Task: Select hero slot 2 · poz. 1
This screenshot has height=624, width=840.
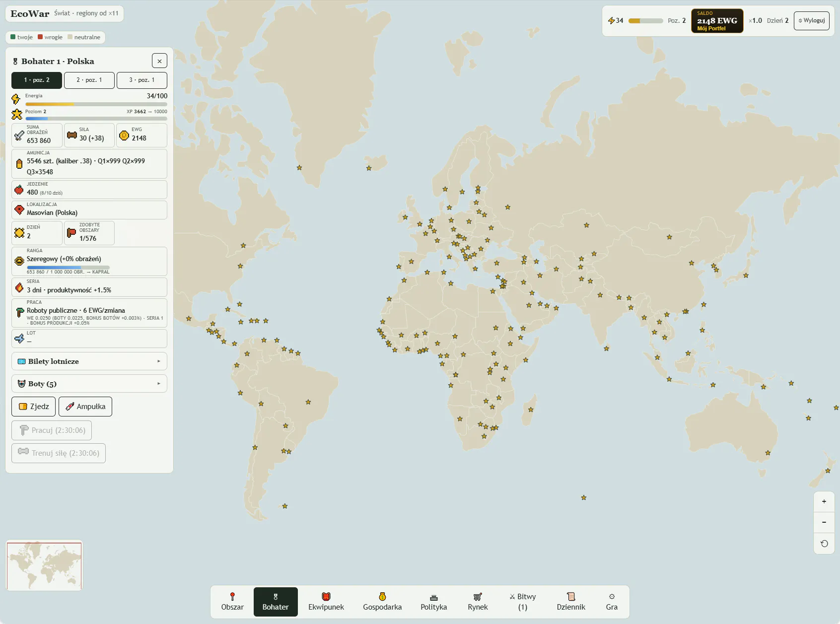Action: pos(89,80)
